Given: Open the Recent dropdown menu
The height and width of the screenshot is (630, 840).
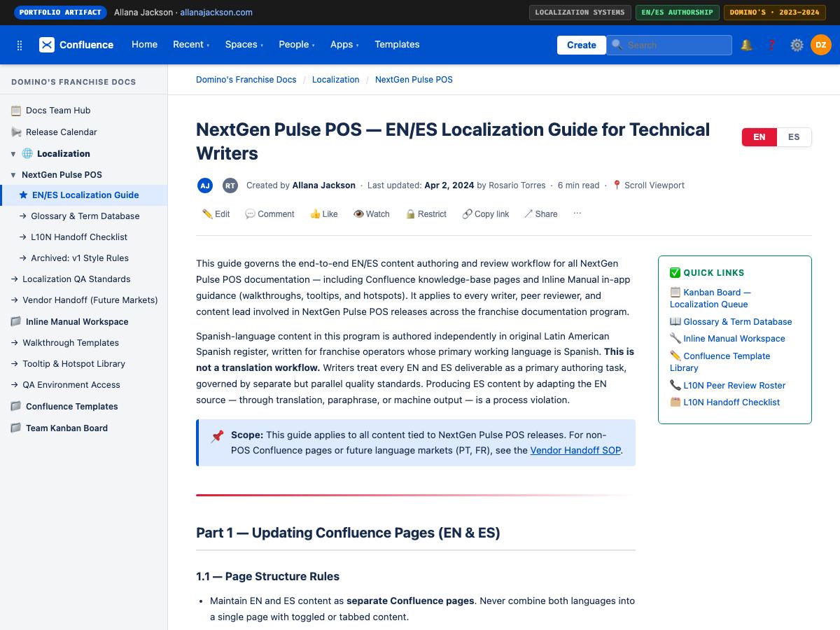Looking at the screenshot, I should point(191,45).
